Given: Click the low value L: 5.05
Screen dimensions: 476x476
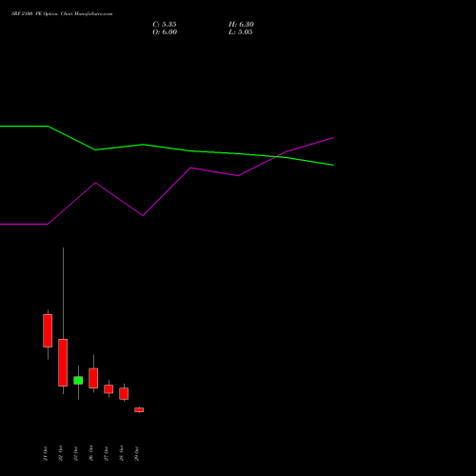Looking at the screenshot, I should coord(241,32).
